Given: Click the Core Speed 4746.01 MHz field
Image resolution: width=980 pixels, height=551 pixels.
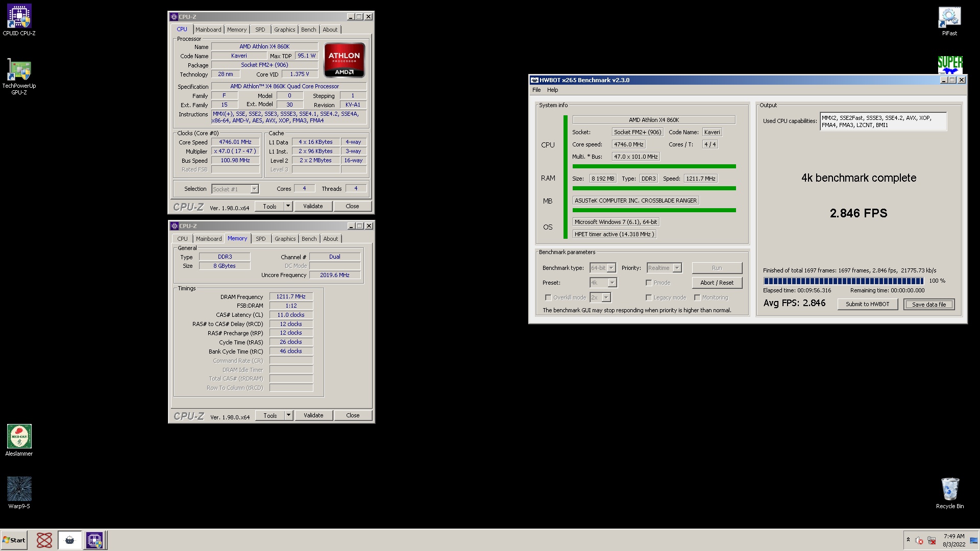Looking at the screenshot, I should [x=235, y=142].
